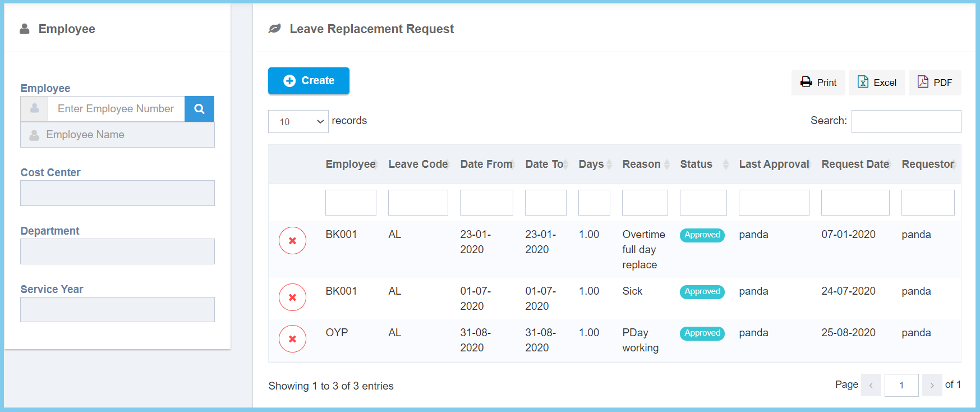Open the records per page dropdown
This screenshot has width=980, height=412.
(298, 122)
